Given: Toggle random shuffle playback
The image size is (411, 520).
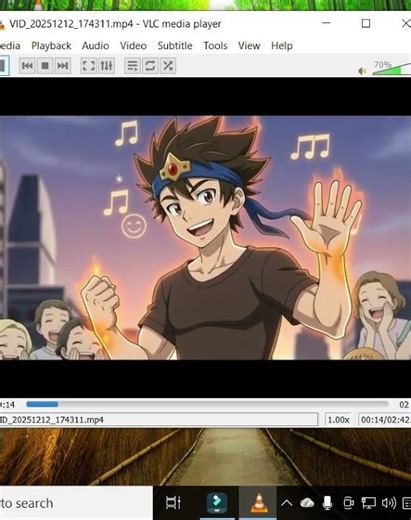Looking at the screenshot, I should (168, 66).
